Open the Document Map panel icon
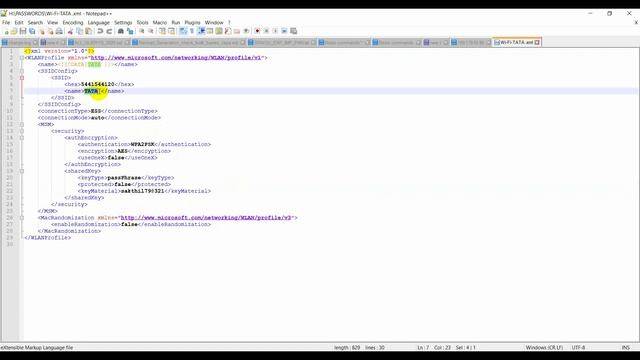The width and height of the screenshot is (640, 360). pos(219,31)
